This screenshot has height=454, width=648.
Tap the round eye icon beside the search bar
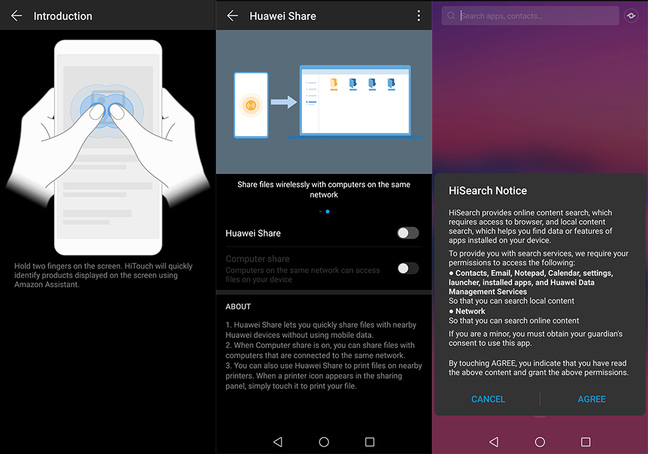click(x=631, y=16)
